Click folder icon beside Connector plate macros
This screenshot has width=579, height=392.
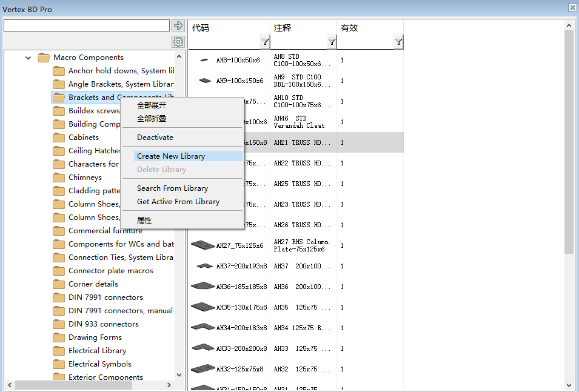click(58, 271)
